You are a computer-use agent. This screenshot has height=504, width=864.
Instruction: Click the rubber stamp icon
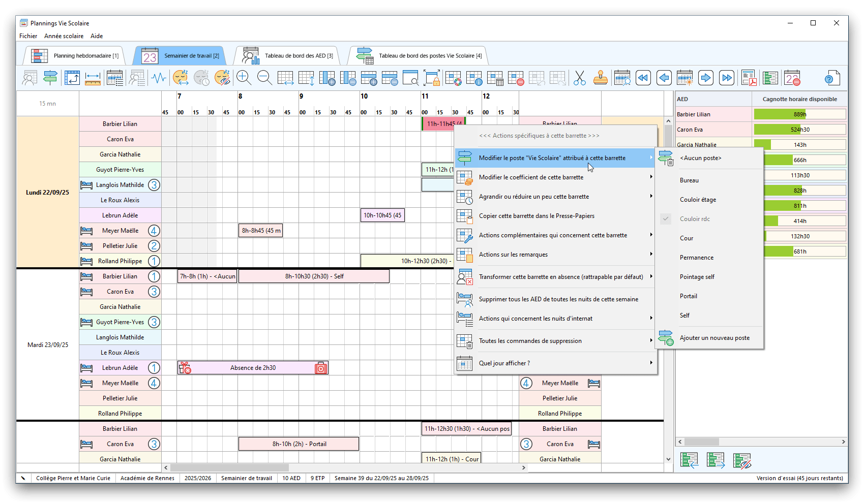pyautogui.click(x=600, y=78)
